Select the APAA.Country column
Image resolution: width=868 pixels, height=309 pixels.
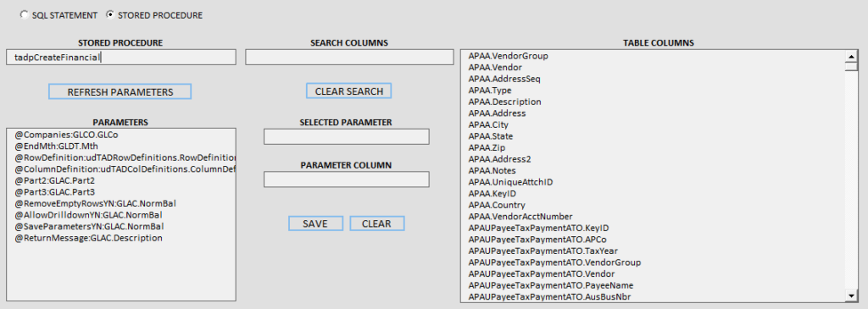[x=654, y=205]
